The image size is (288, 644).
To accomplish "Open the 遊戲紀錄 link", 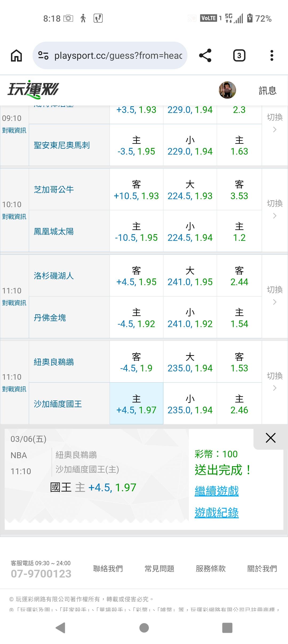I will (x=217, y=513).
